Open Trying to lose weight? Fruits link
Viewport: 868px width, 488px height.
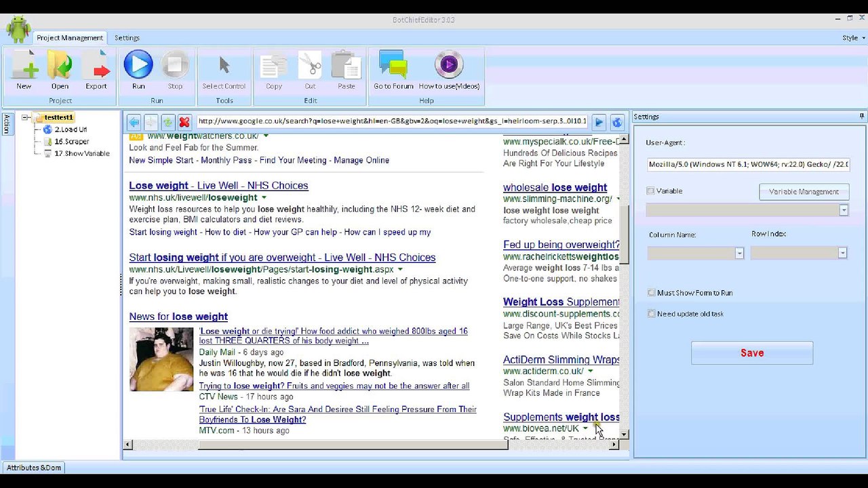pos(334,386)
